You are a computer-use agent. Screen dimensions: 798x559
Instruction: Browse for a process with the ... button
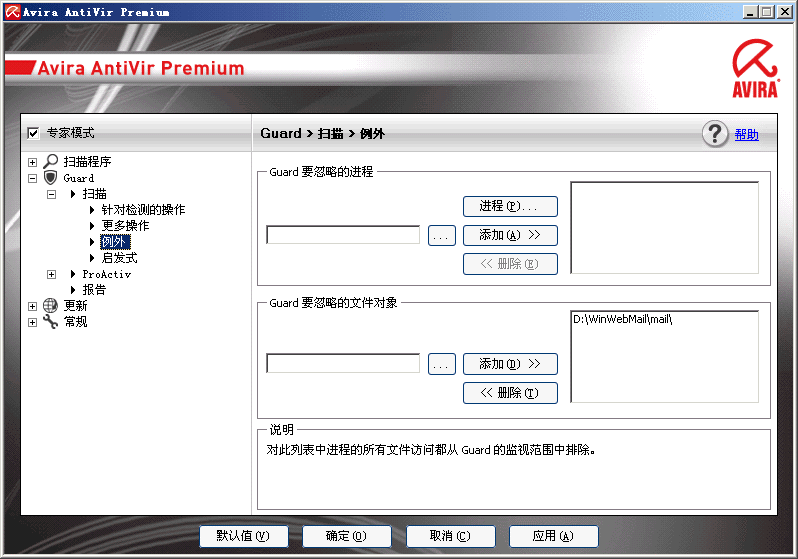441,236
